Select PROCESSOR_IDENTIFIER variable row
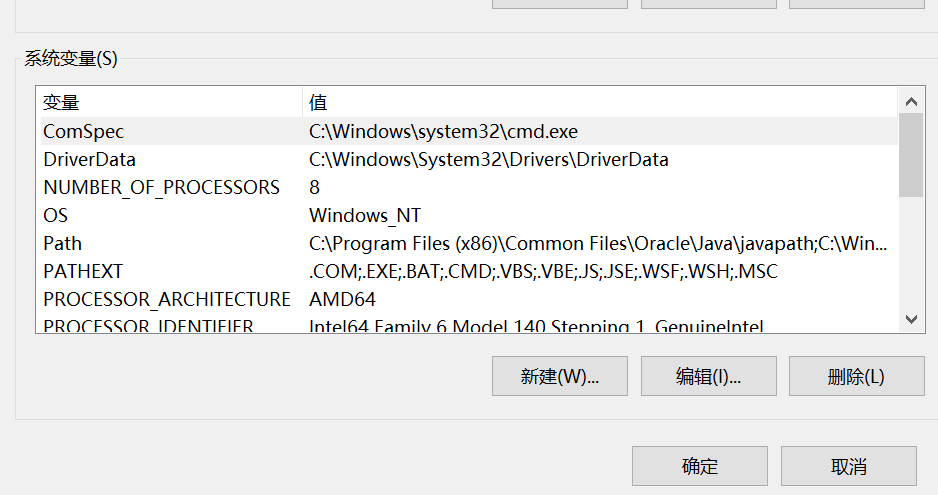This screenshot has width=938, height=495. click(x=148, y=325)
